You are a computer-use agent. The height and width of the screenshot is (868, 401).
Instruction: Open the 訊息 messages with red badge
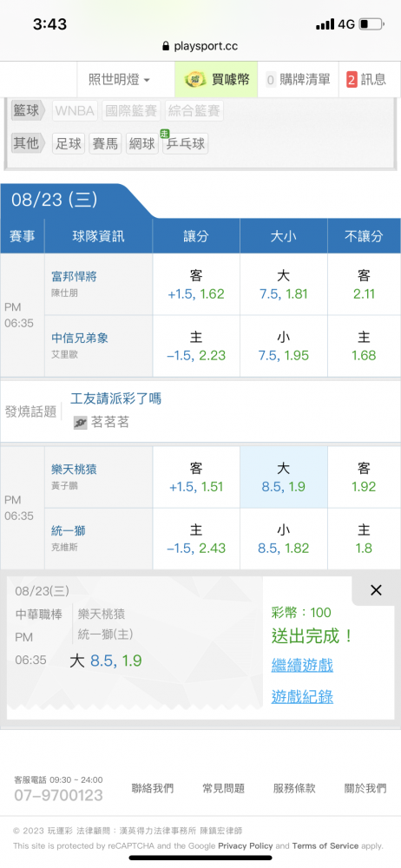pos(366,80)
